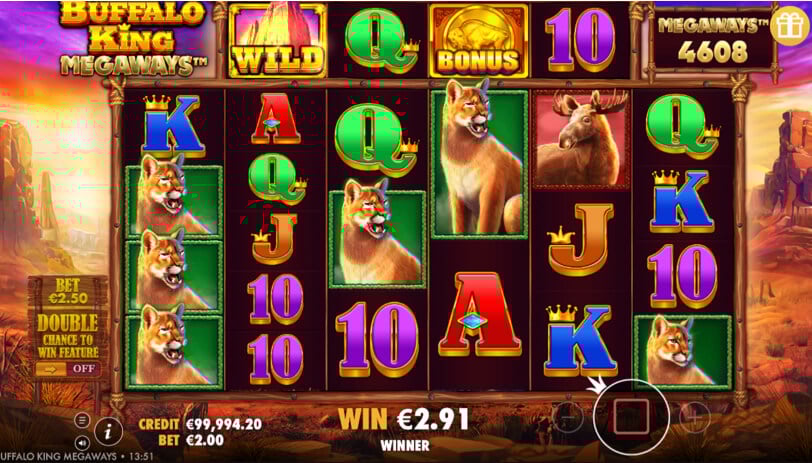Screen dimensions: 812x463
Task: Click the gold J symbol in reel five
Action: click(x=581, y=239)
